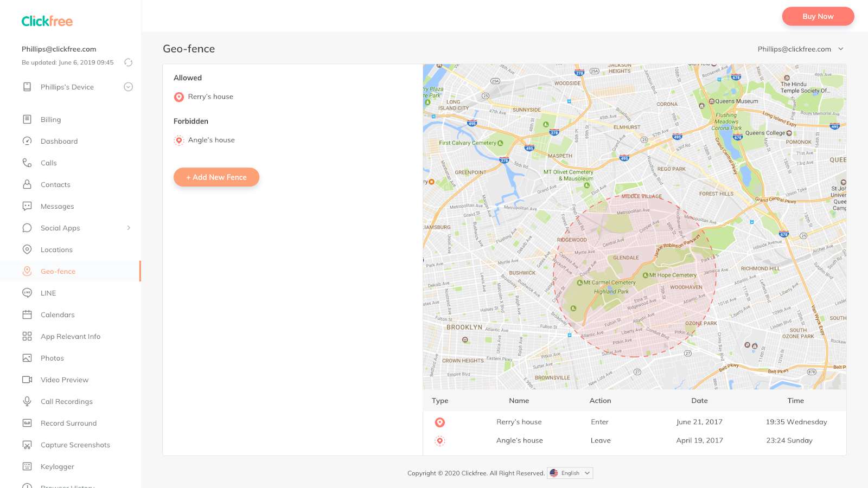Click the Enter action cell
Viewport: 868px width, 488px height.
(600, 422)
